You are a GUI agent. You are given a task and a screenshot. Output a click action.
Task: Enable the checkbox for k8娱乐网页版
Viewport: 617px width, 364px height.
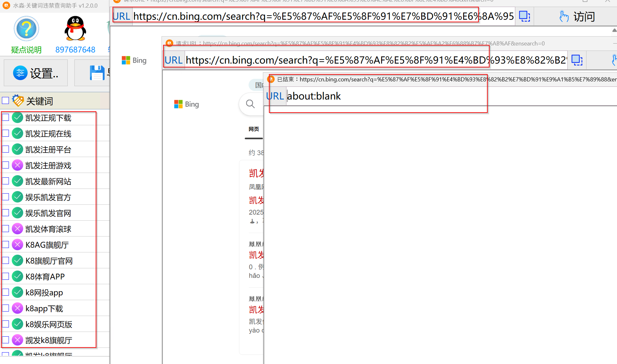5,324
